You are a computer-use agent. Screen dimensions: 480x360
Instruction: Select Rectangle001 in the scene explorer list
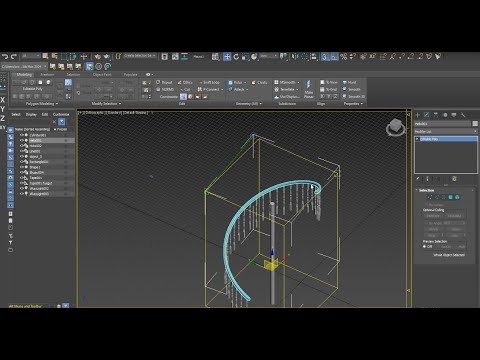coord(39,162)
